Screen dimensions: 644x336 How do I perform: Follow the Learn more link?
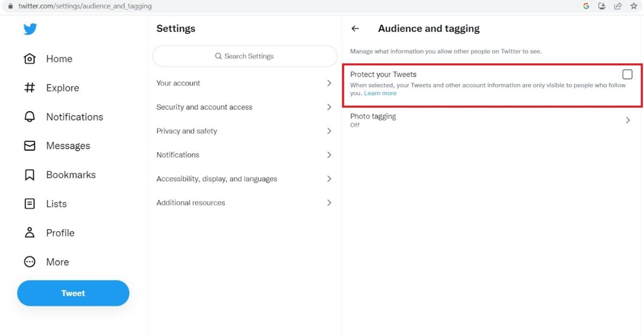pos(380,93)
